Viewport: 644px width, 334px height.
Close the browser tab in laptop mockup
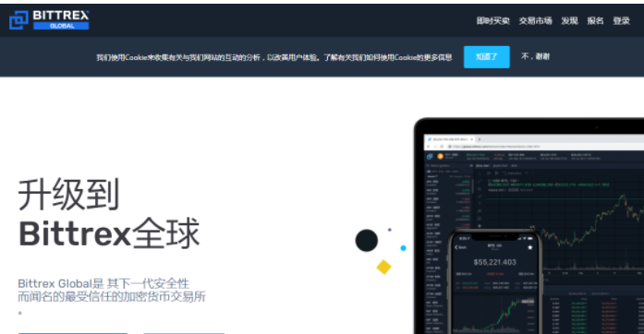pyautogui.click(x=471, y=139)
